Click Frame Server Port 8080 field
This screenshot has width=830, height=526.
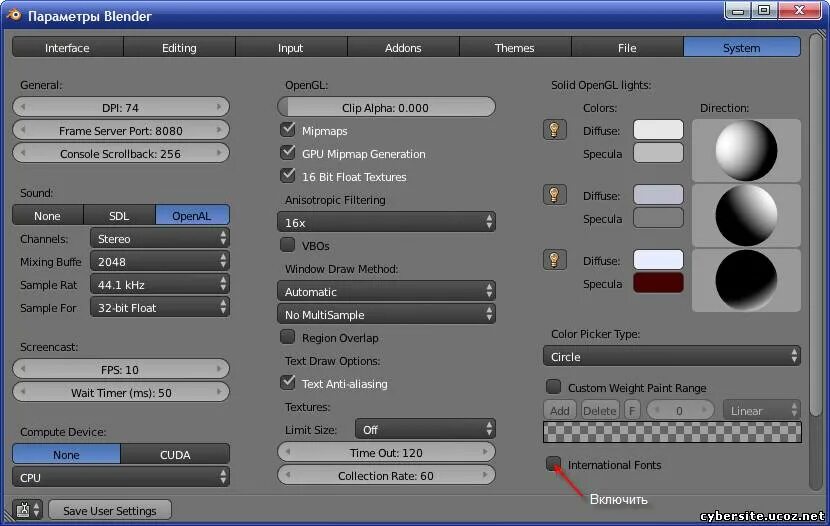121,130
